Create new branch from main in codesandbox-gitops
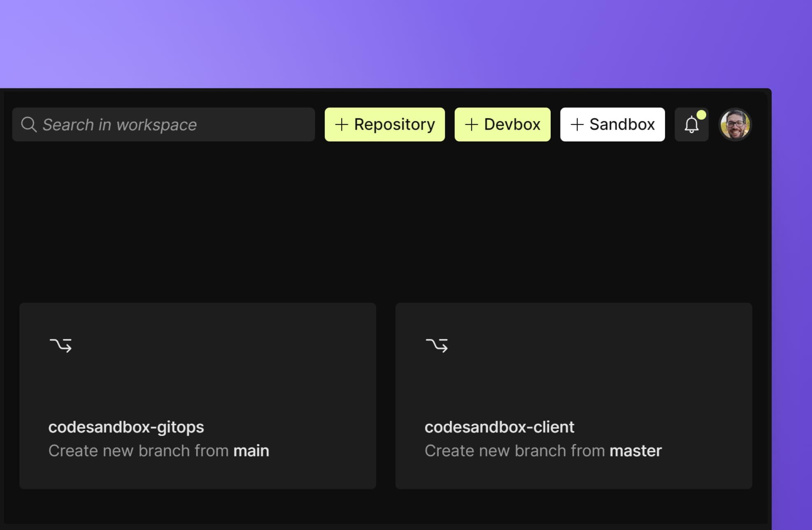Screen dimensions: 812x530 coord(159,450)
